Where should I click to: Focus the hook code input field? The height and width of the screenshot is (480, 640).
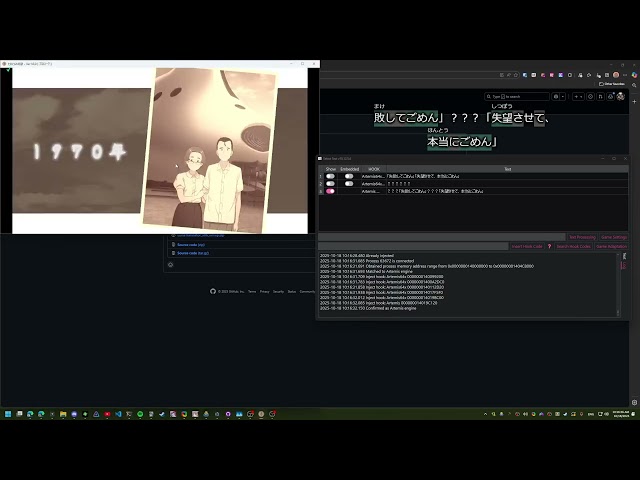(x=413, y=247)
